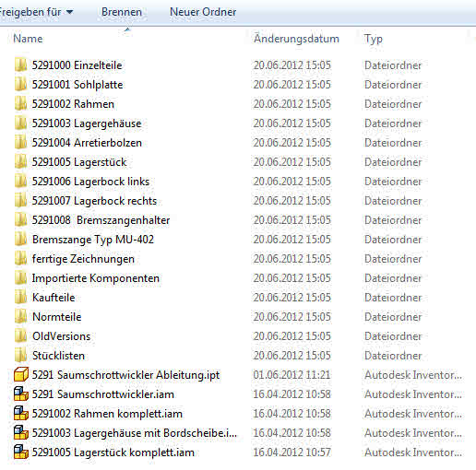Screen dimensions: 476x470
Task: Click Brennen in the toolbar
Action: (122, 12)
